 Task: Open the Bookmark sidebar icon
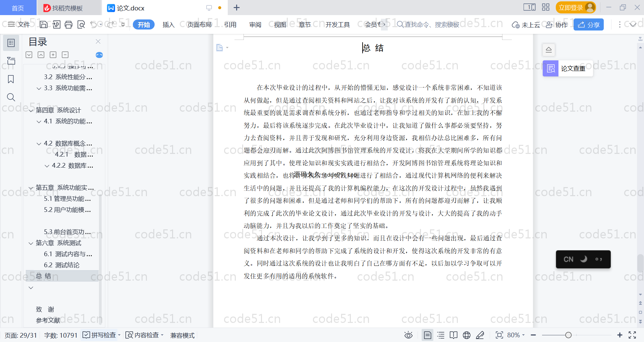11,79
